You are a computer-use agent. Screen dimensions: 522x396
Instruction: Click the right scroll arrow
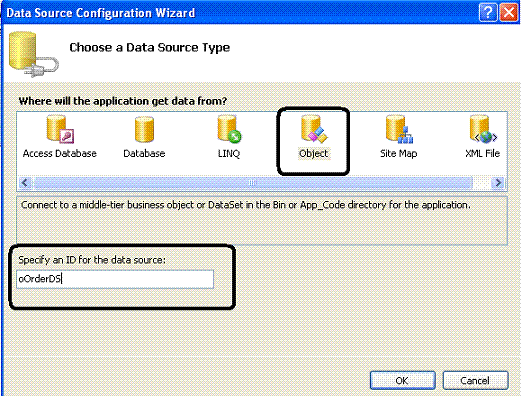point(498,183)
